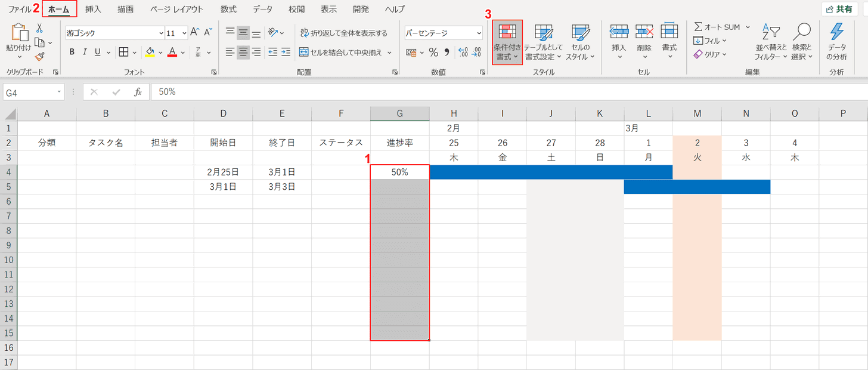Click the accounting number format icon
Viewport: 868px width, 370px height.
[411, 52]
